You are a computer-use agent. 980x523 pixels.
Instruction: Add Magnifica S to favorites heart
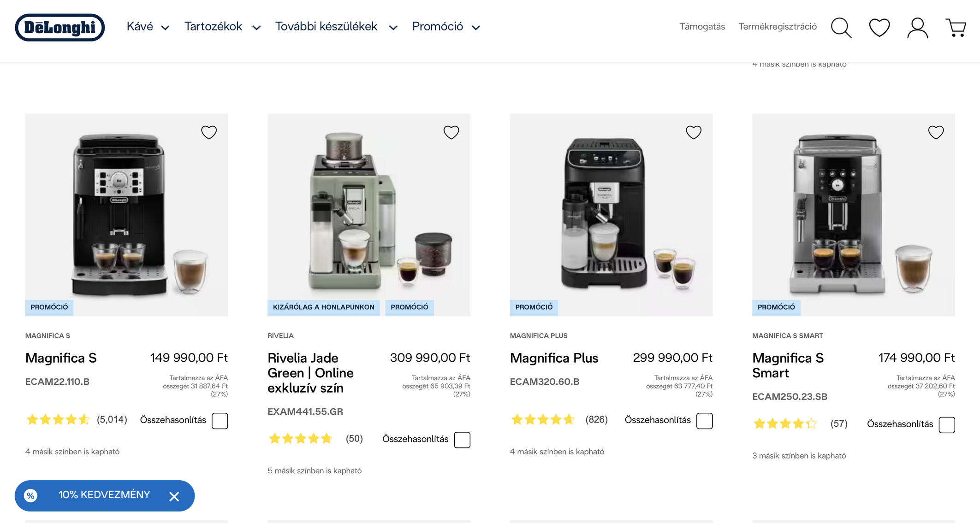click(209, 133)
